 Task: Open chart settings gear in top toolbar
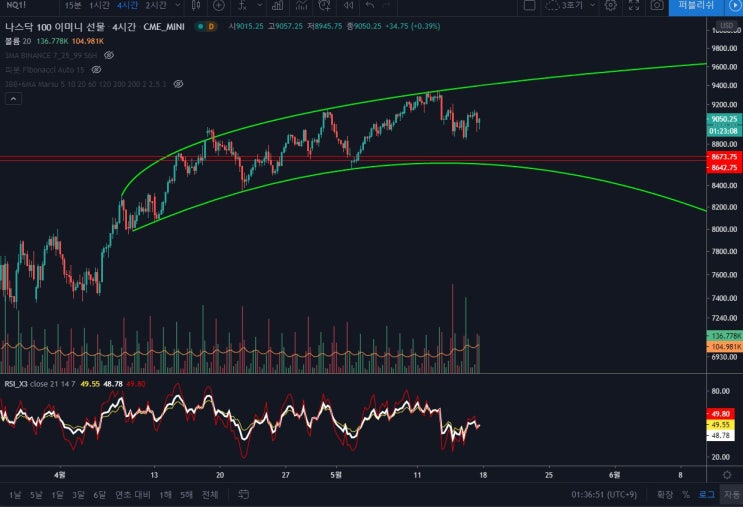tap(611, 5)
